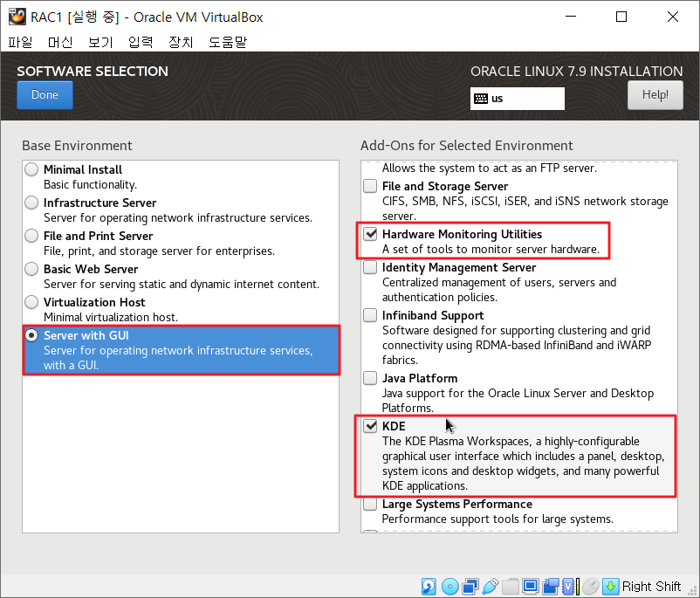Screen dimensions: 700x598
Task: Click the 'Allows the system to act as an FTP server.' text
Action: (490, 168)
